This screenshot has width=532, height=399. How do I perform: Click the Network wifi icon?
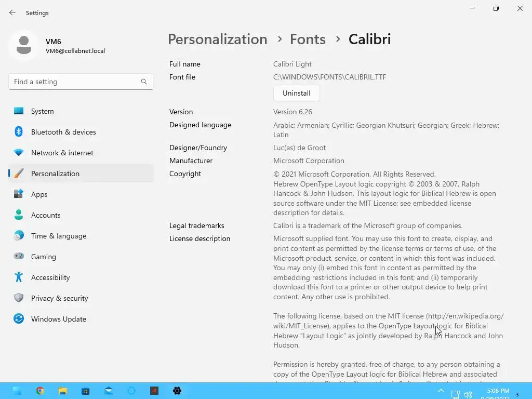tap(19, 153)
